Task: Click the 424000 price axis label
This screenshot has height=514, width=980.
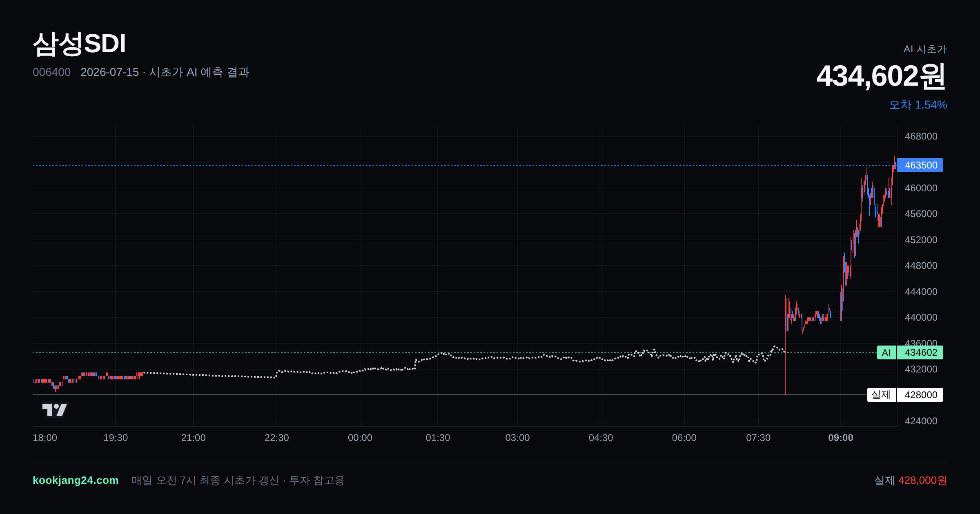Action: point(921,421)
